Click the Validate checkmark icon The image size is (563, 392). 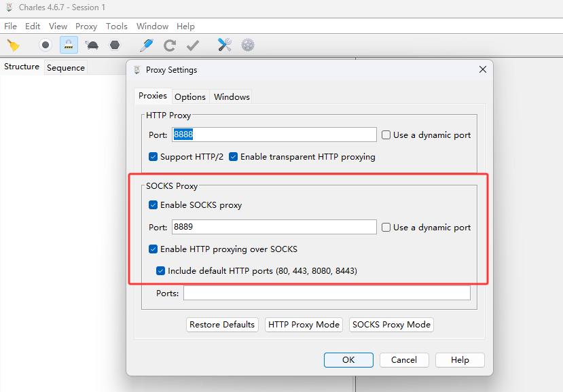click(193, 46)
